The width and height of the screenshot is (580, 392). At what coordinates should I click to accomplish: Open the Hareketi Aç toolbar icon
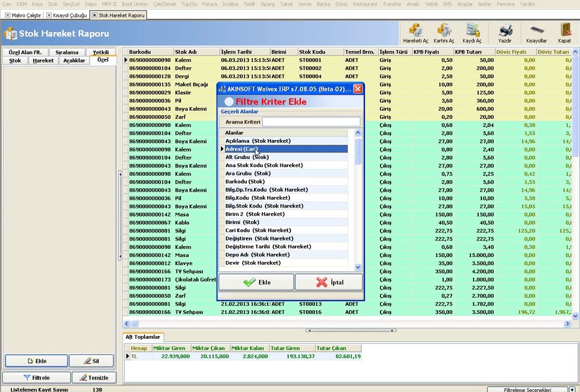point(415,33)
